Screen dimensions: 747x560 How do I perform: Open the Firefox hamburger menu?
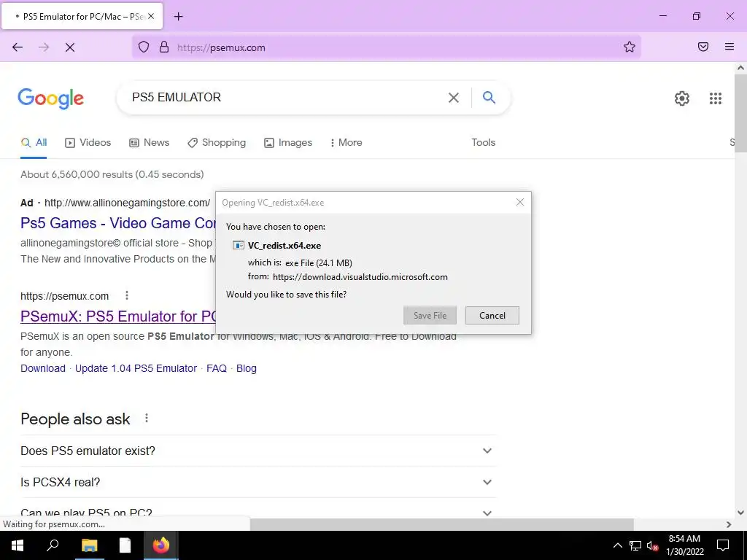point(729,47)
